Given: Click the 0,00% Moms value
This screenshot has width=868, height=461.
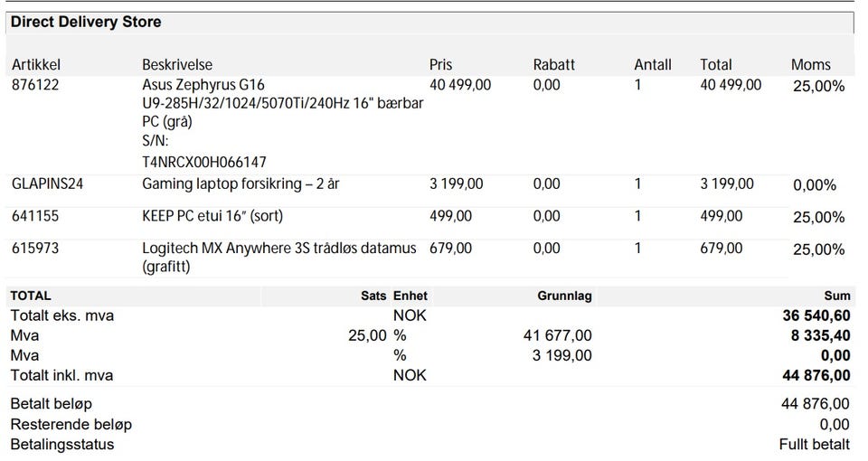Looking at the screenshot, I should click(x=814, y=185).
